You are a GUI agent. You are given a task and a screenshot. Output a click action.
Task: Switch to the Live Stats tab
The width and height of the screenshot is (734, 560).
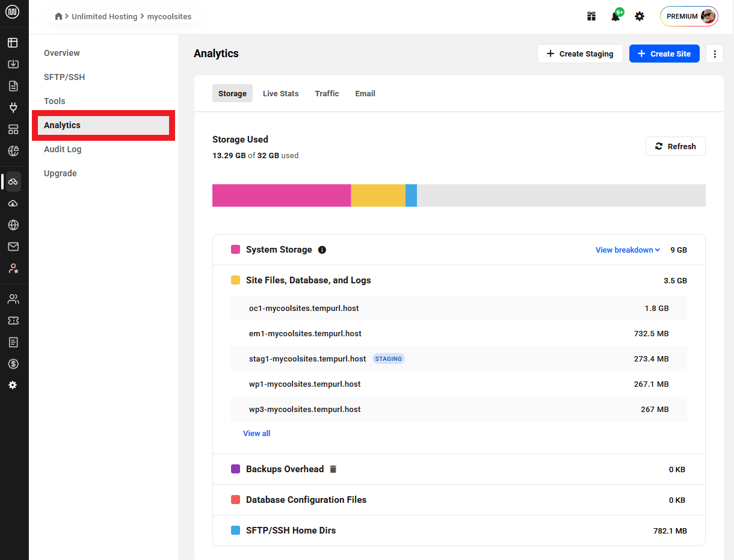[x=281, y=93]
